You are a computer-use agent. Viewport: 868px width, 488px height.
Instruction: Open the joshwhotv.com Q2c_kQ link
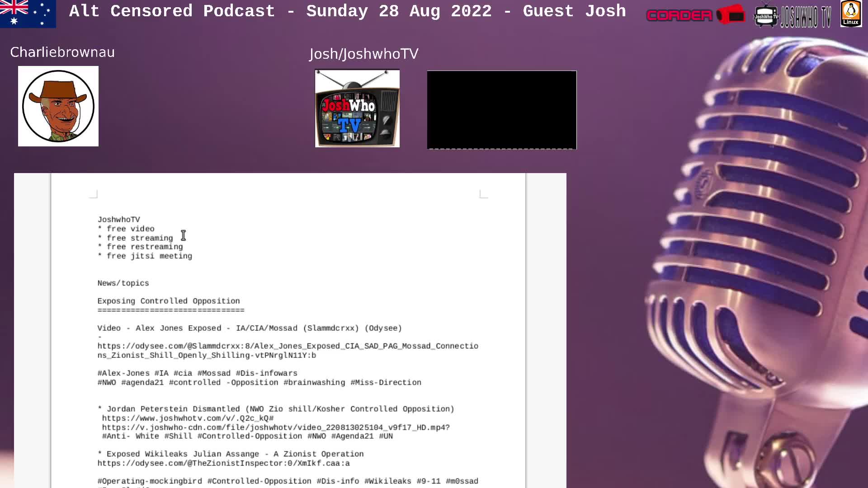pos(188,418)
